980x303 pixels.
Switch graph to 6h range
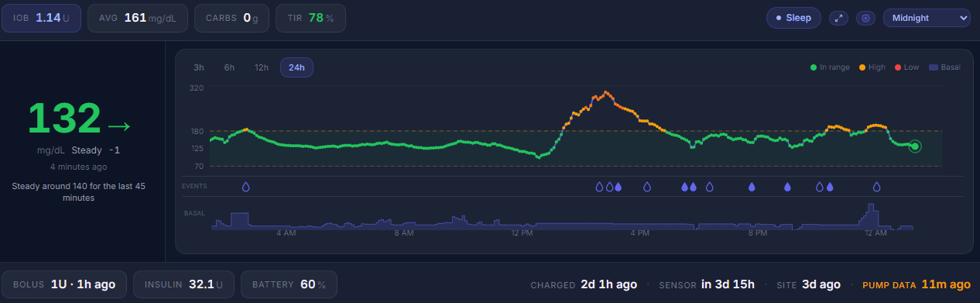(229, 67)
